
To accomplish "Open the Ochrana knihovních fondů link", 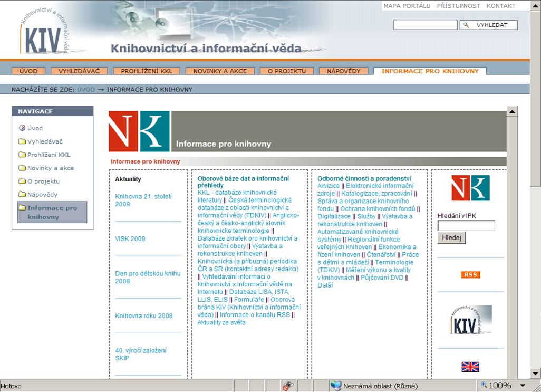I will click(378, 209).
